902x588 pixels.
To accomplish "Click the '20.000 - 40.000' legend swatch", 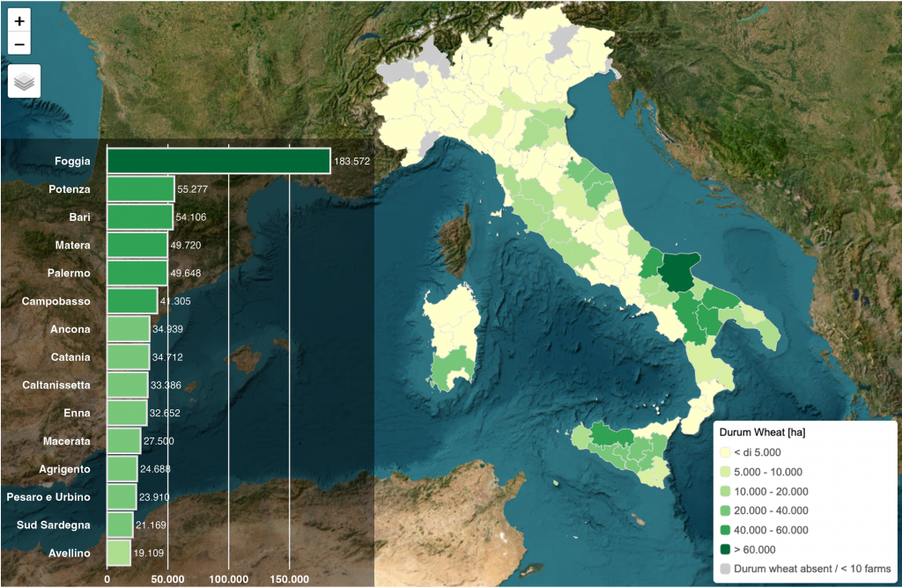I will click(x=727, y=511).
